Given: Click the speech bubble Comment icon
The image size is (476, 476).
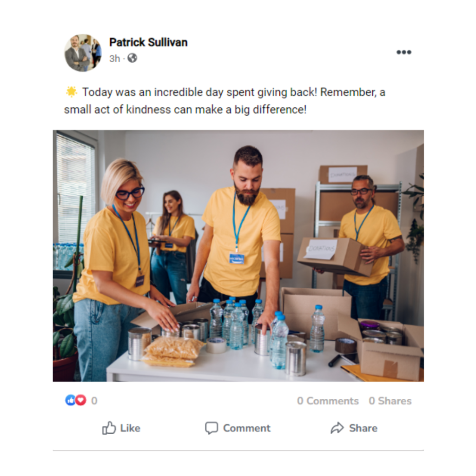Looking at the screenshot, I should click(x=212, y=428).
